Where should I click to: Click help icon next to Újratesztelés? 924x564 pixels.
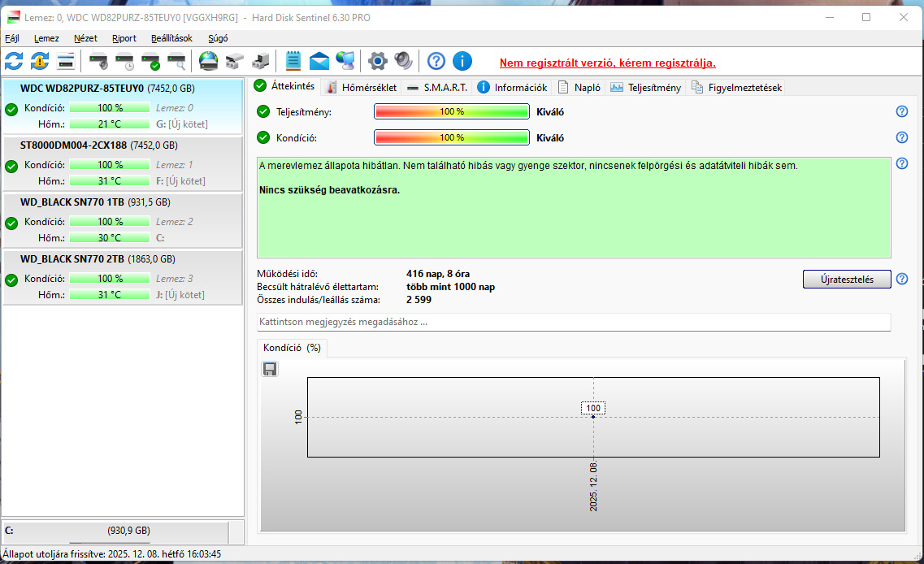pyautogui.click(x=901, y=279)
